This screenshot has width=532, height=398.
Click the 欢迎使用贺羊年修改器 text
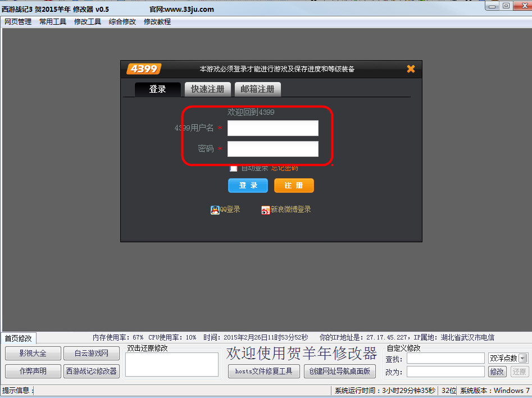(302, 353)
